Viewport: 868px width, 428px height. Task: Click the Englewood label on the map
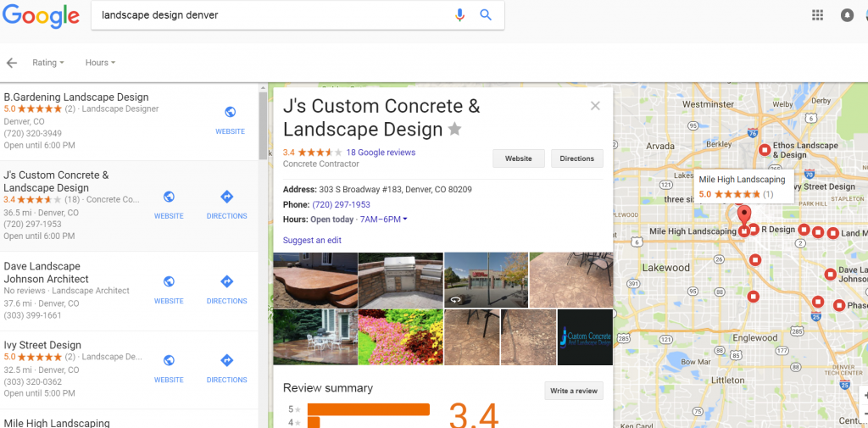(x=755, y=338)
